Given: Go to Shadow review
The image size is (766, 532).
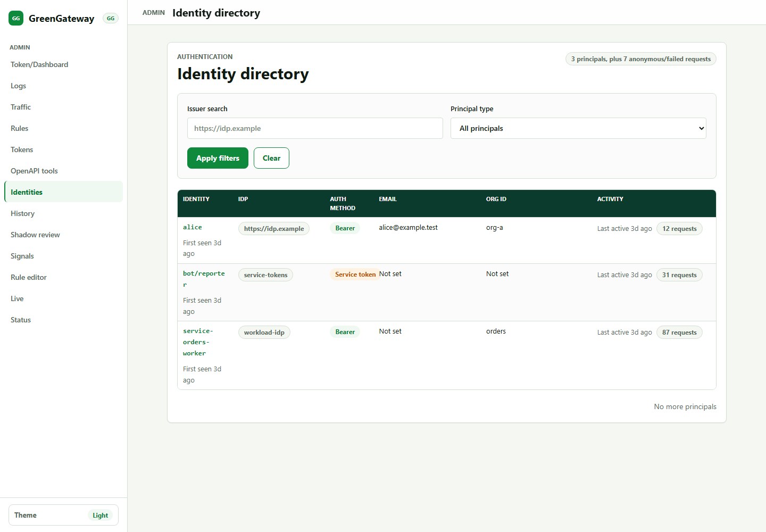Looking at the screenshot, I should click(63, 235).
